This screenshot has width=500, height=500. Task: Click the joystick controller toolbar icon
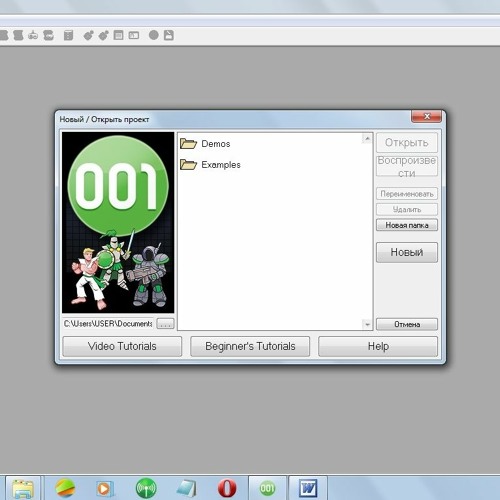tap(33, 35)
